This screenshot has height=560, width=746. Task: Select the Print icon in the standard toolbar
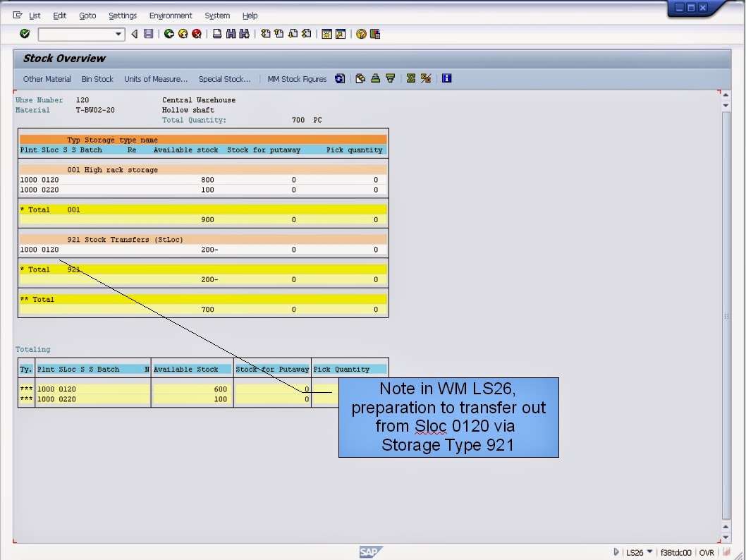coord(216,34)
